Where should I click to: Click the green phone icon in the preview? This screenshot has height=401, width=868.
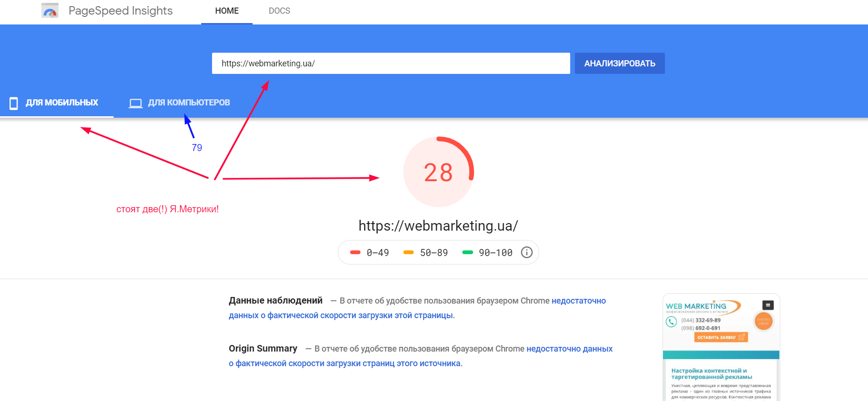pyautogui.click(x=671, y=321)
